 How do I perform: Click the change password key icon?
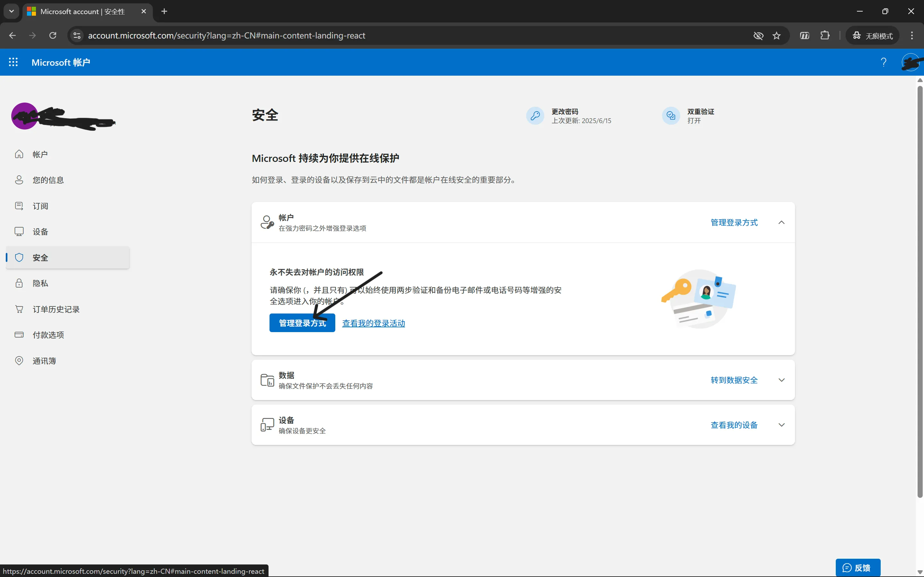pos(535,116)
